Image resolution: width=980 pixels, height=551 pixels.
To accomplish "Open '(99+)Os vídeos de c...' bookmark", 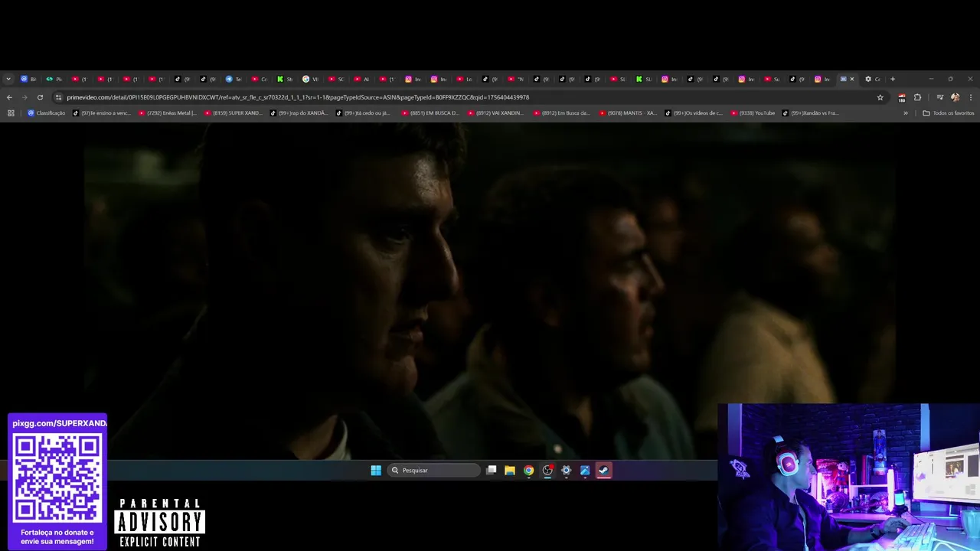I will tap(694, 113).
